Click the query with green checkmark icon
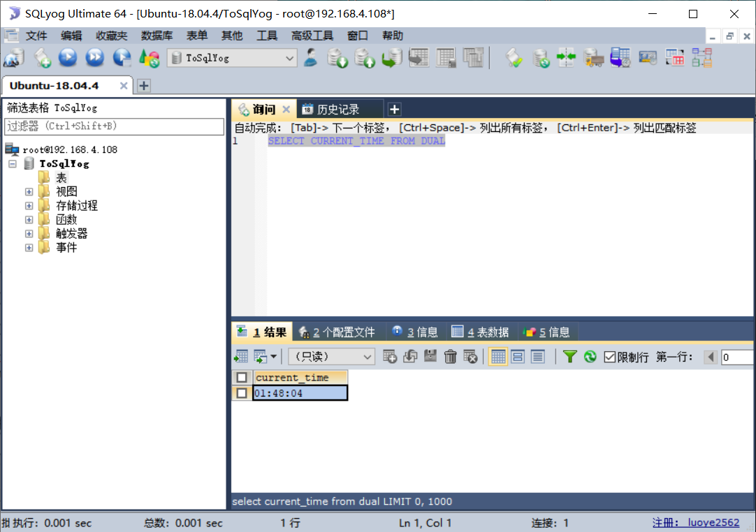Image resolution: width=756 pixels, height=532 pixels. (514, 59)
